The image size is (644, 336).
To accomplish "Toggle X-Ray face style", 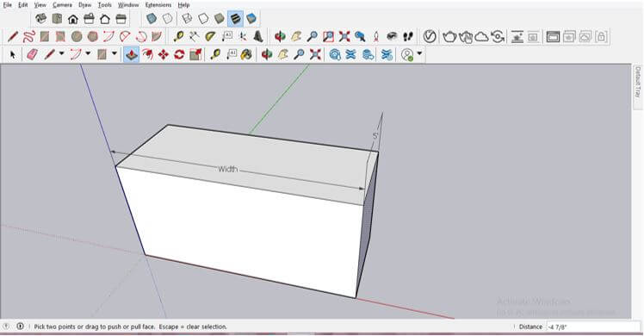I will (152, 18).
